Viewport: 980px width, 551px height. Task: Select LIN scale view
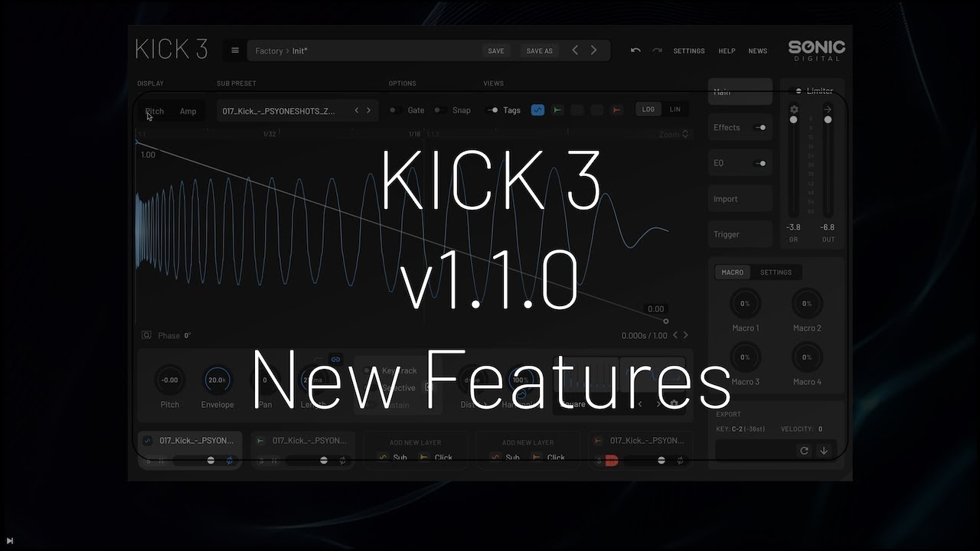click(x=675, y=109)
